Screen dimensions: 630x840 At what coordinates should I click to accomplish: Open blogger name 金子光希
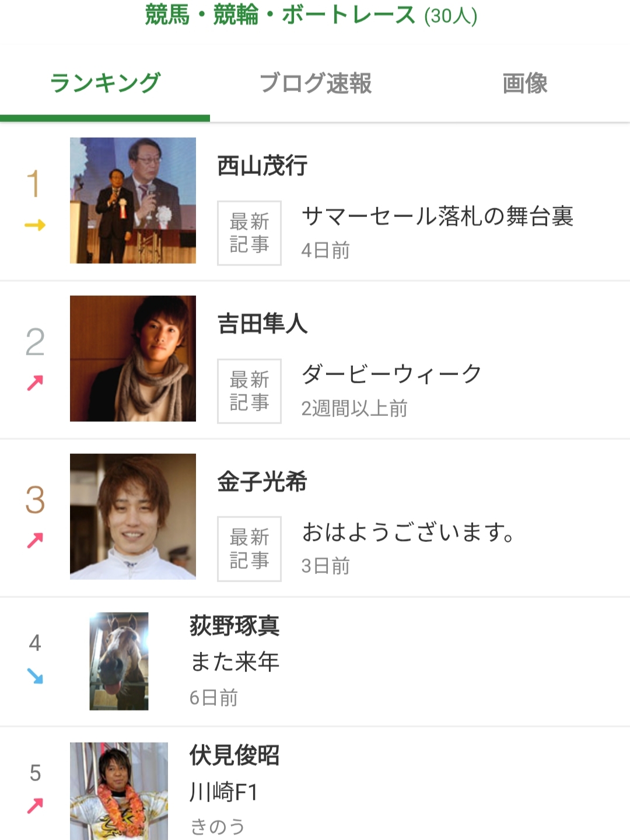(x=262, y=482)
